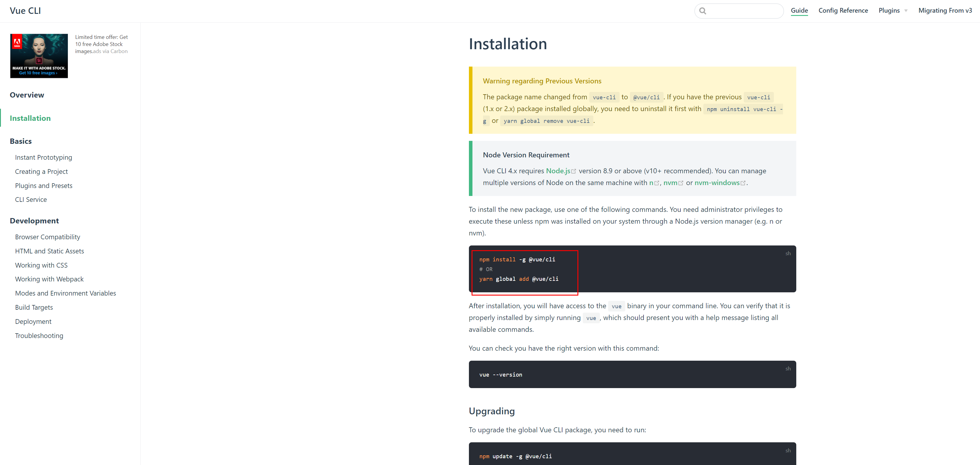Click the n version manager link
This screenshot has width=980, height=465.
tap(651, 183)
